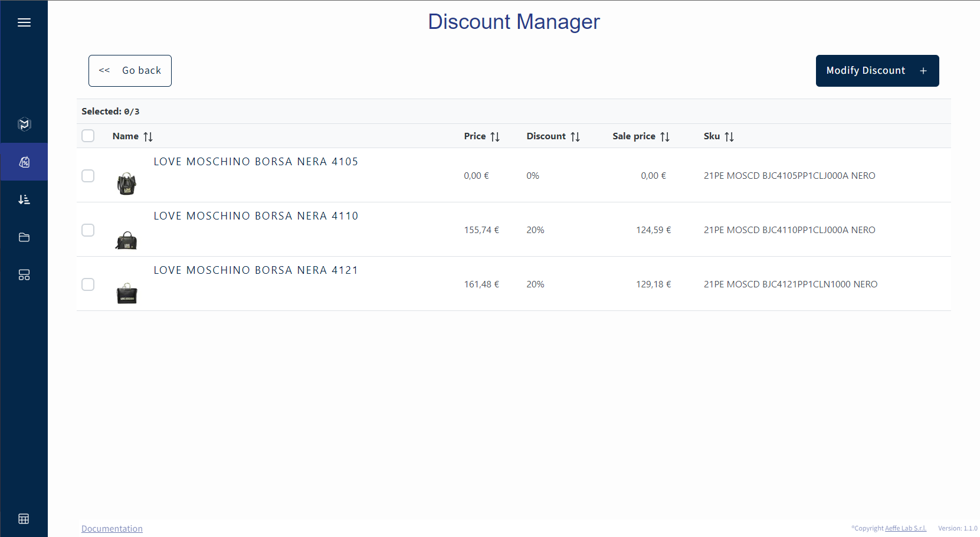This screenshot has height=537, width=980.
Task: Click SKU 21PE MOSCD BJC4105PP1CLJ000A NERO
Action: (x=789, y=176)
